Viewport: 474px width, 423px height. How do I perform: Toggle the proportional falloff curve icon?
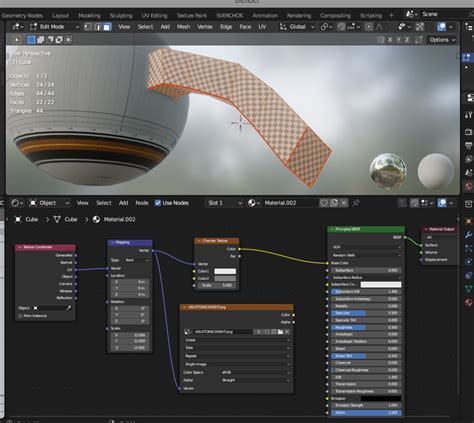[379, 27]
